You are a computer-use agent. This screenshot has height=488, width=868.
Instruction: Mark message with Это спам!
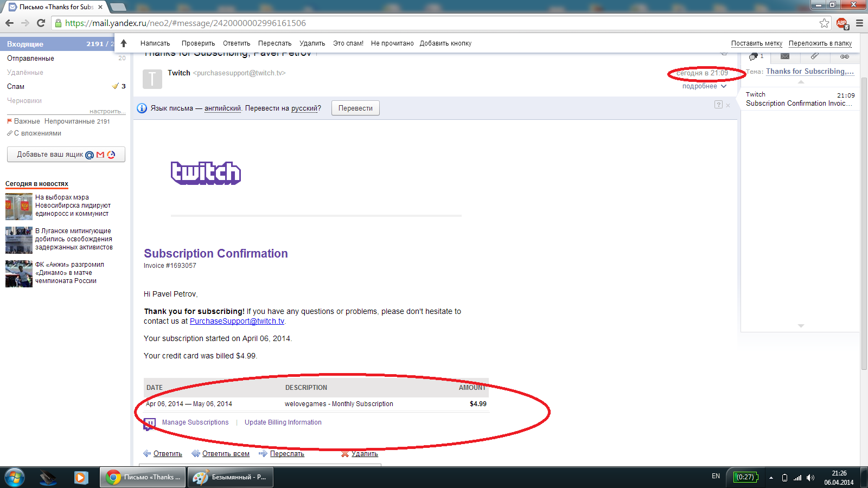tap(348, 43)
